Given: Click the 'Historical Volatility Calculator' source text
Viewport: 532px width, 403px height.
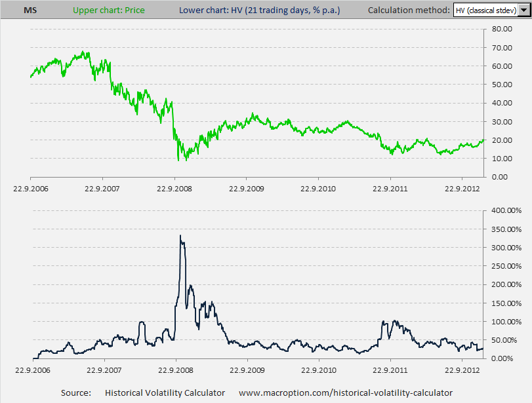Looking at the screenshot, I should 165,393.
